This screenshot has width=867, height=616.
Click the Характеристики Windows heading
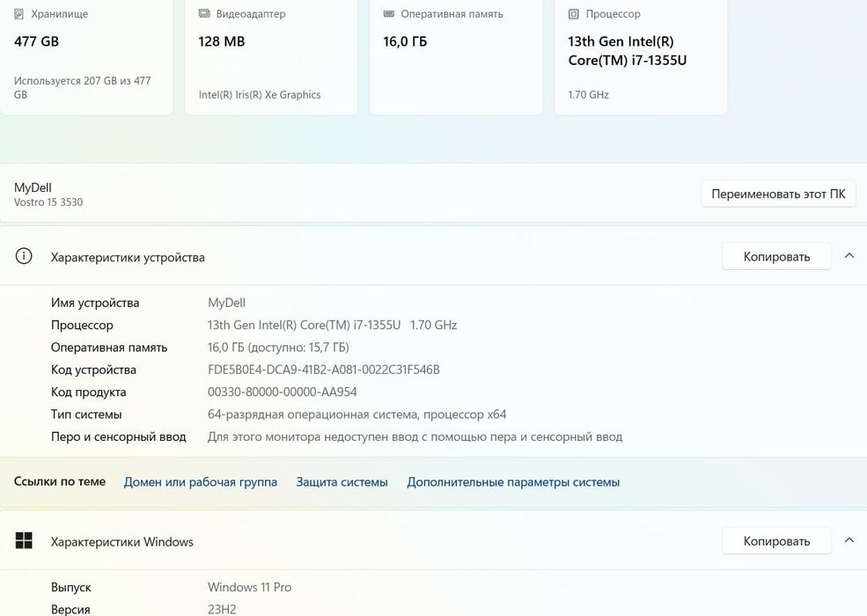121,541
